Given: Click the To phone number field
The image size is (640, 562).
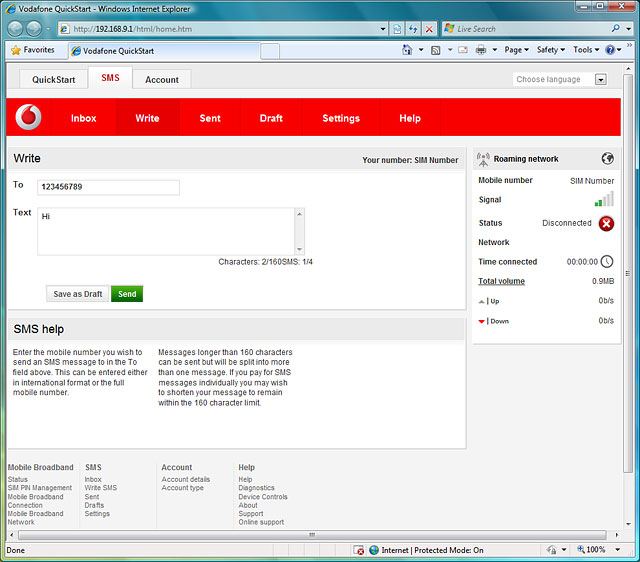Looking at the screenshot, I should [108, 187].
